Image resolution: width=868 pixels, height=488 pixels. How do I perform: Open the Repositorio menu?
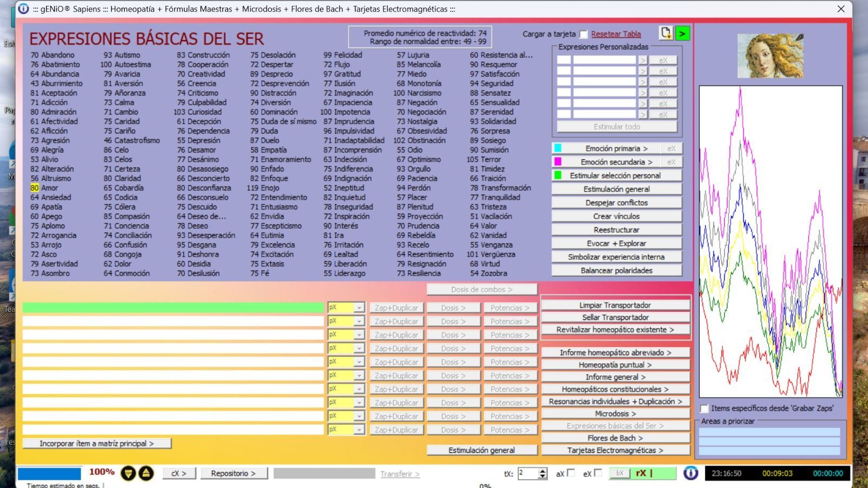[x=233, y=473]
